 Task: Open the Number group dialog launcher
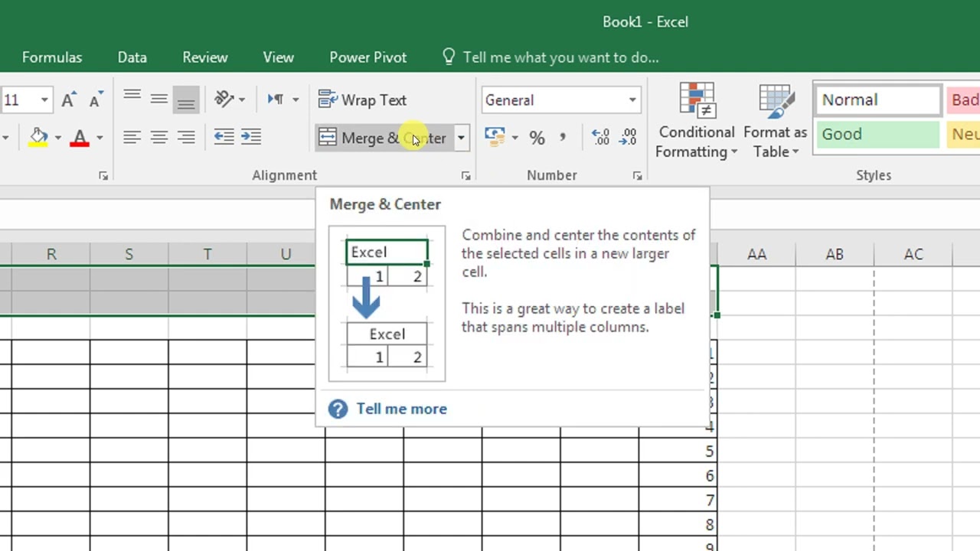point(637,176)
